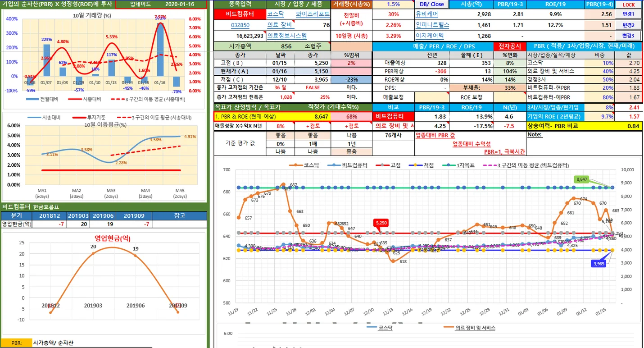Open the 이지케어텍 competitor link
This screenshot has height=348, width=644.
429,36
